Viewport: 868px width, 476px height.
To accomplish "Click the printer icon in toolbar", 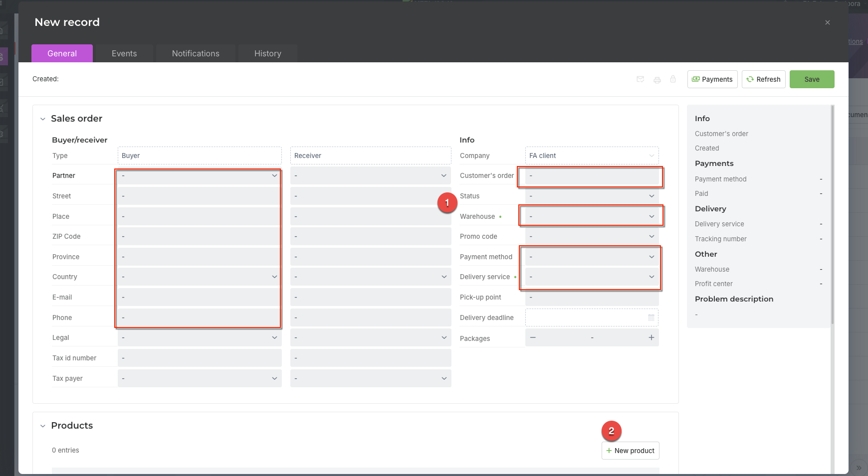I will click(x=657, y=80).
